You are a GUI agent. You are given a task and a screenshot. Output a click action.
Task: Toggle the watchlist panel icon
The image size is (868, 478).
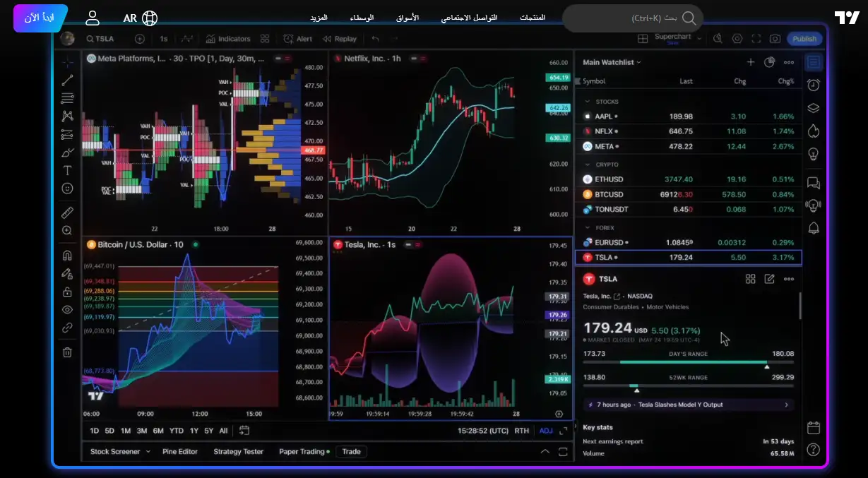[x=814, y=62]
